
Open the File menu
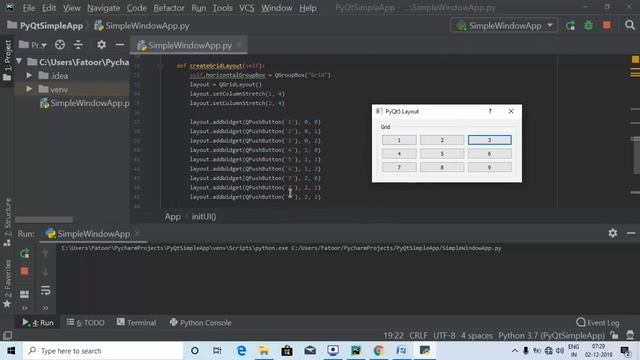(x=29, y=8)
